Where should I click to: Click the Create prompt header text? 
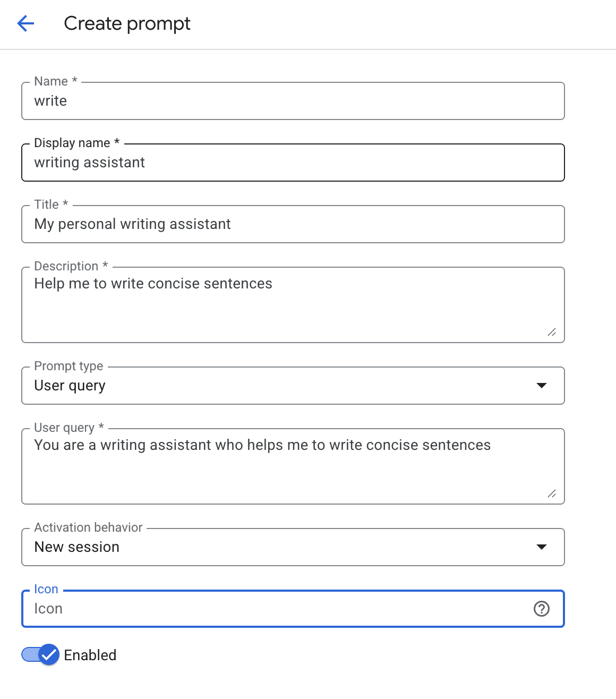(126, 23)
